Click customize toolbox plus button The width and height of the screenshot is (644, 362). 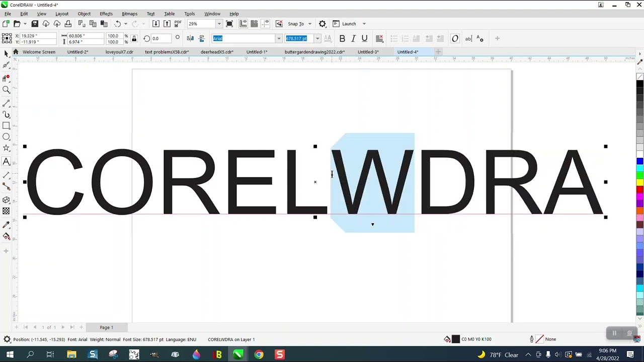6,250
